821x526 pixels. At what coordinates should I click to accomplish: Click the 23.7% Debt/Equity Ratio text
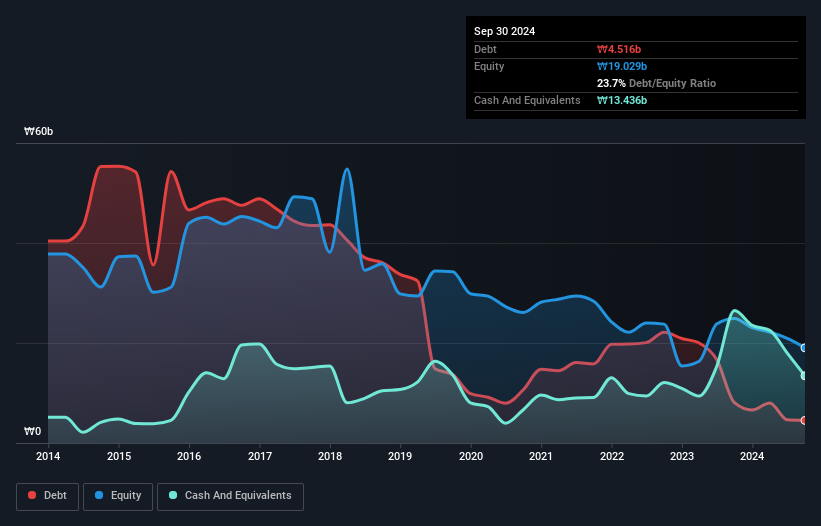click(x=656, y=83)
